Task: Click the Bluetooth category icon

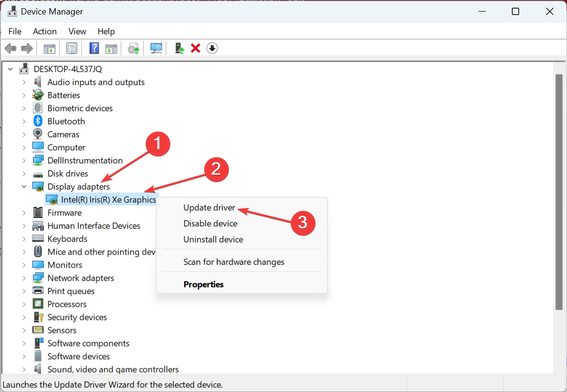Action: tap(38, 121)
